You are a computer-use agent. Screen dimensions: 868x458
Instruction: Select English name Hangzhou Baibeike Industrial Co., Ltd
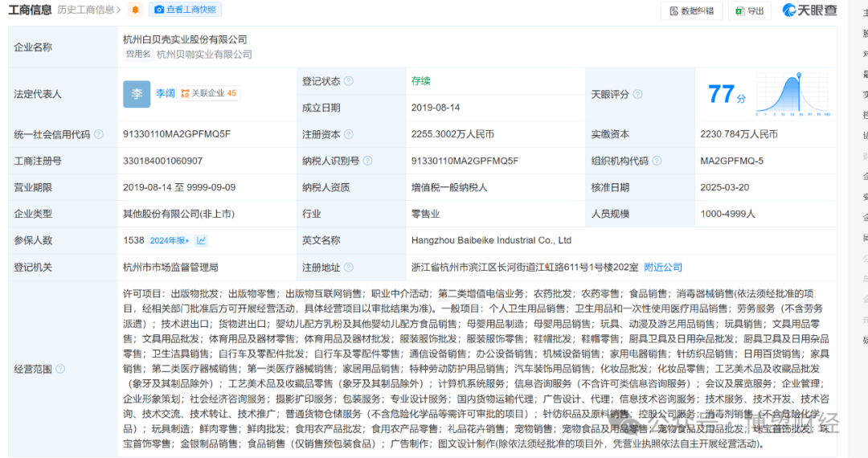pyautogui.click(x=491, y=240)
